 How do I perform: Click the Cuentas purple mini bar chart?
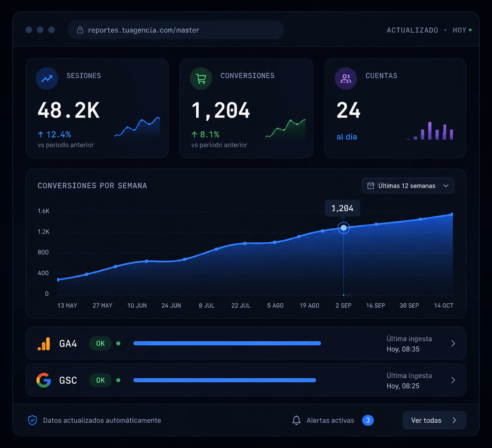(x=430, y=131)
